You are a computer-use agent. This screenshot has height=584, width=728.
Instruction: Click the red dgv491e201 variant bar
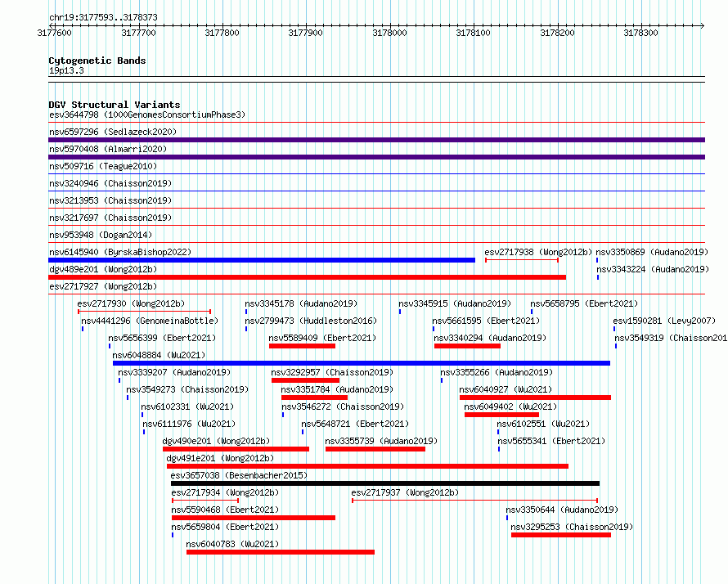pos(367,466)
